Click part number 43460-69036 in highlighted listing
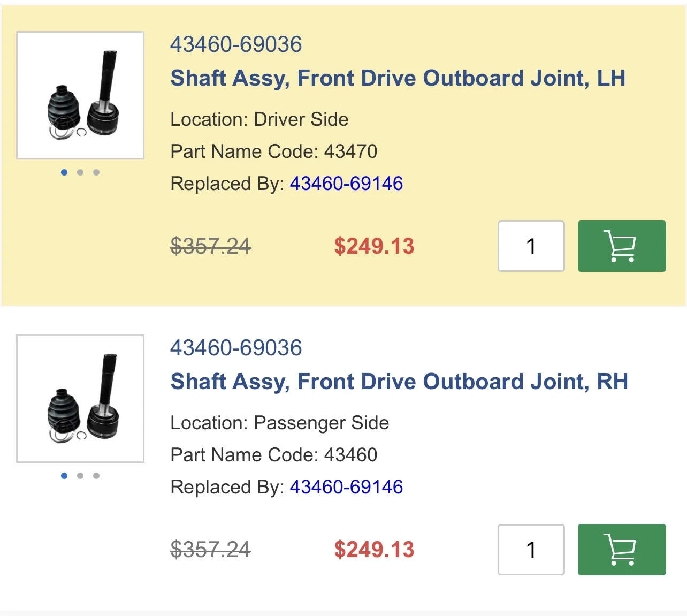 pyautogui.click(x=236, y=44)
